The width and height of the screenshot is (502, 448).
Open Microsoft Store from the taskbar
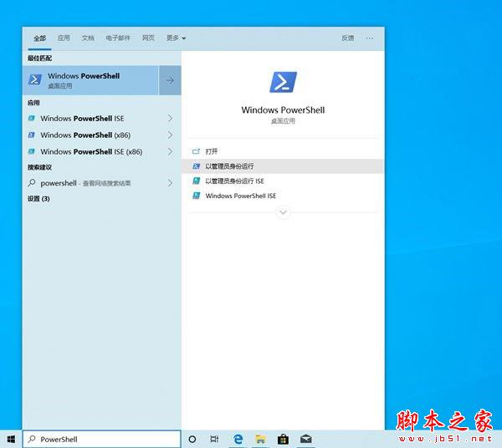click(283, 440)
